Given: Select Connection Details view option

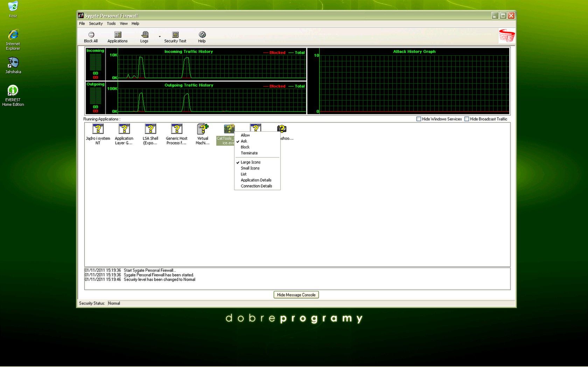Looking at the screenshot, I should 257,186.
